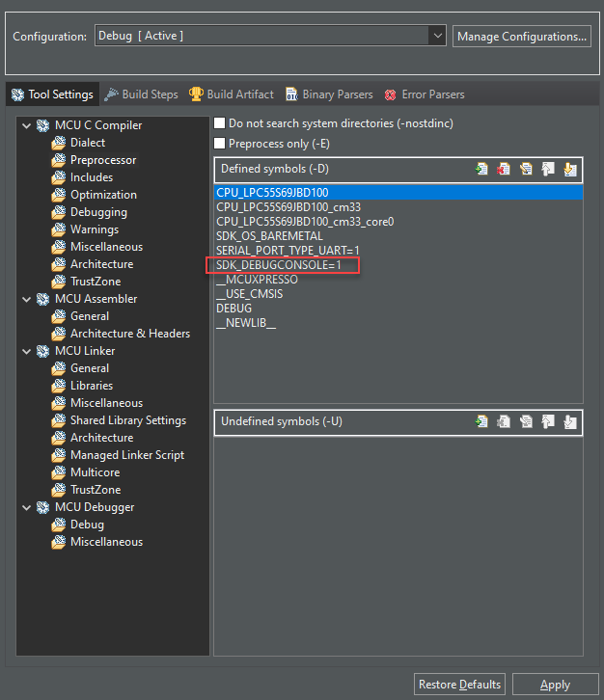Select Includes in the settings tree
Screen dimensions: 604x700
92,177
